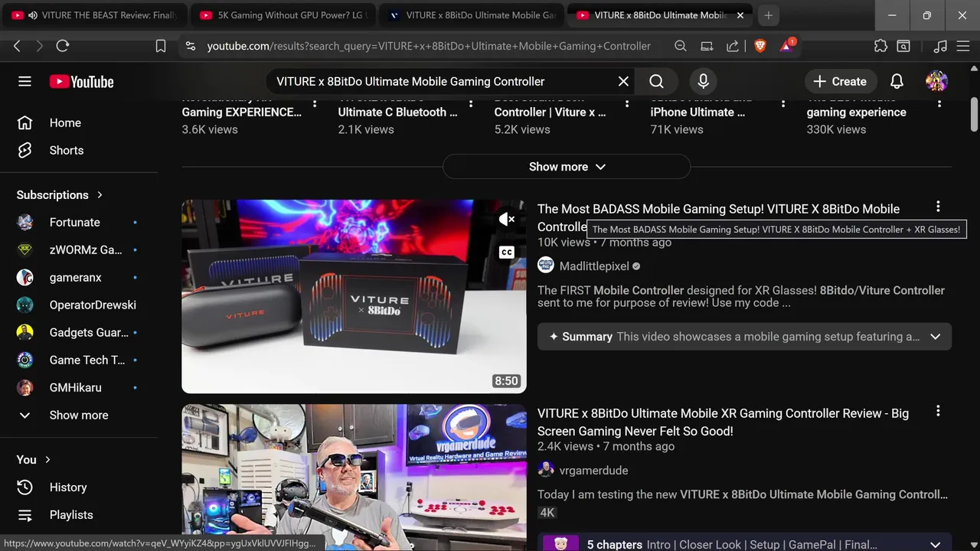Switch to 5K Gaming Without GPU Power tab

pos(283,15)
